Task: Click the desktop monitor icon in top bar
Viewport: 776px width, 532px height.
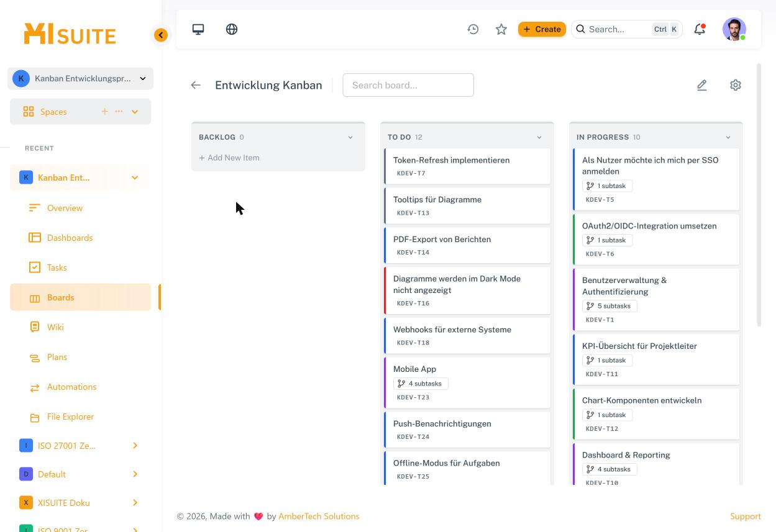Action: pos(198,29)
